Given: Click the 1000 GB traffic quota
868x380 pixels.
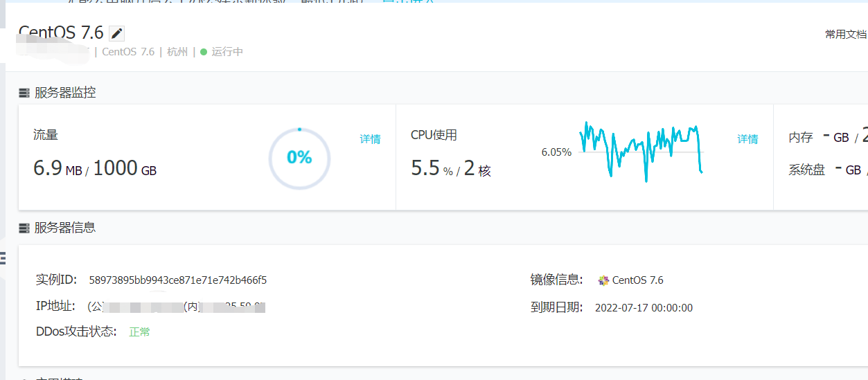Looking at the screenshot, I should pyautogui.click(x=125, y=168).
